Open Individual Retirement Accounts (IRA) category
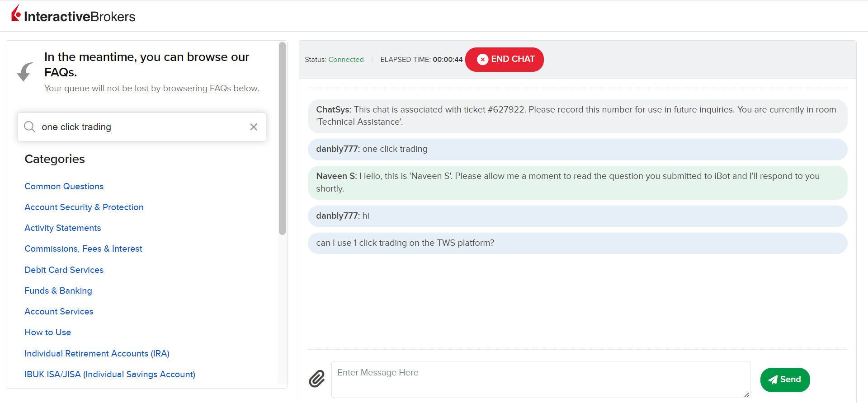868x403 pixels. (97, 353)
